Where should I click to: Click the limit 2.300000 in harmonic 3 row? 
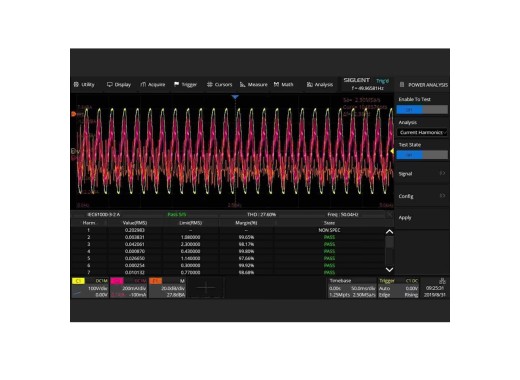coord(190,244)
